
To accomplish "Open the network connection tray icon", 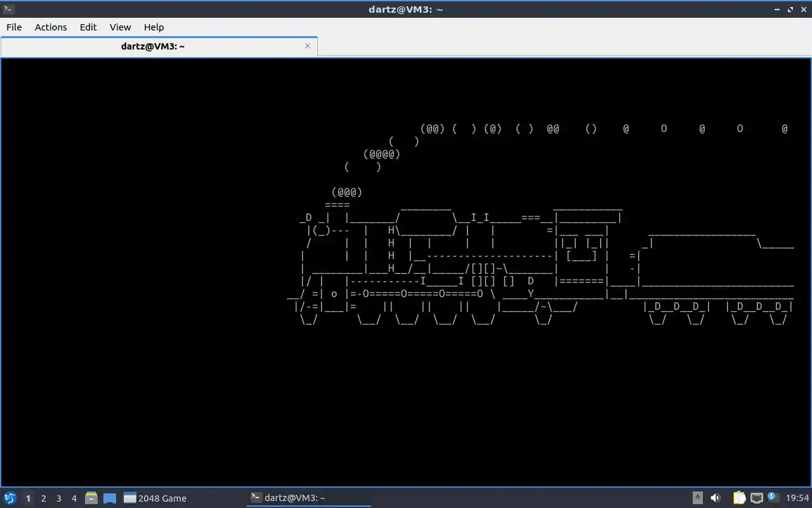I will click(x=756, y=498).
